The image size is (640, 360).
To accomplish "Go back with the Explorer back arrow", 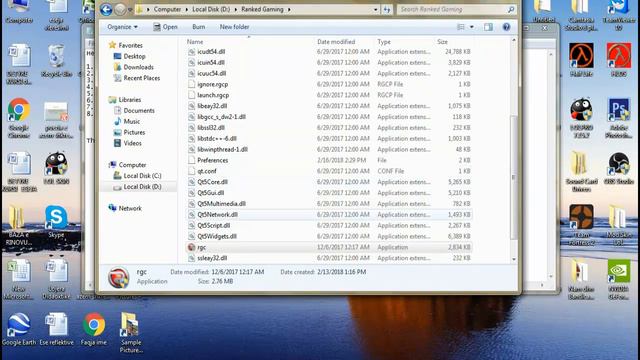I will coord(106,9).
